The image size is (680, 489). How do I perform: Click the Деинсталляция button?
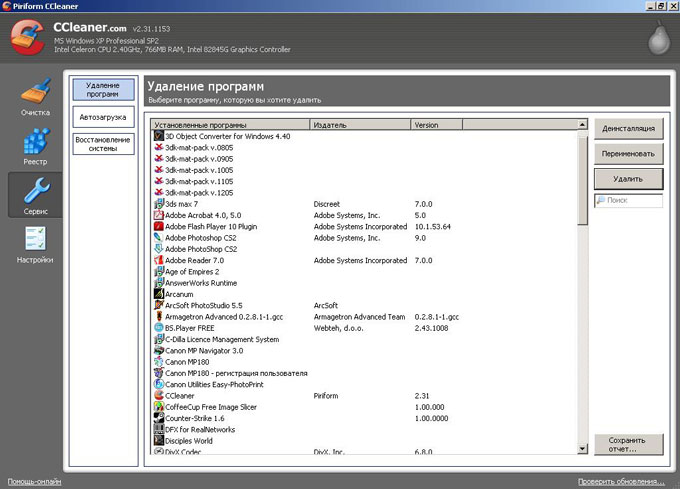coord(628,129)
